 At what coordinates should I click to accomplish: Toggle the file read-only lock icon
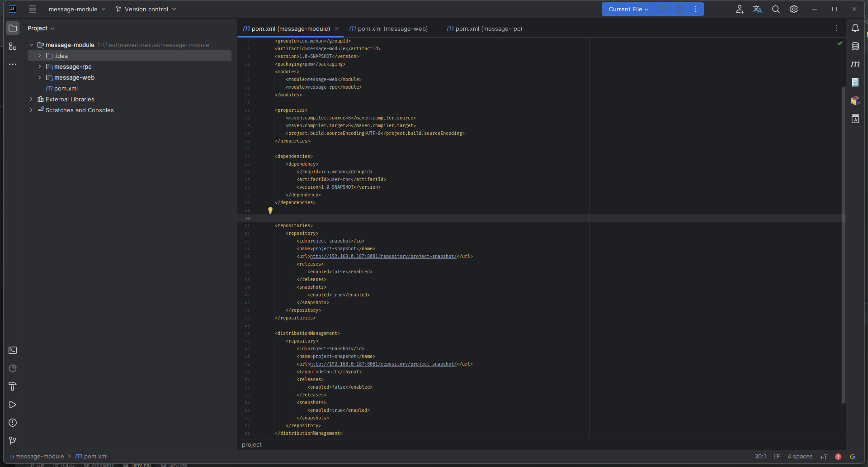tap(825, 457)
